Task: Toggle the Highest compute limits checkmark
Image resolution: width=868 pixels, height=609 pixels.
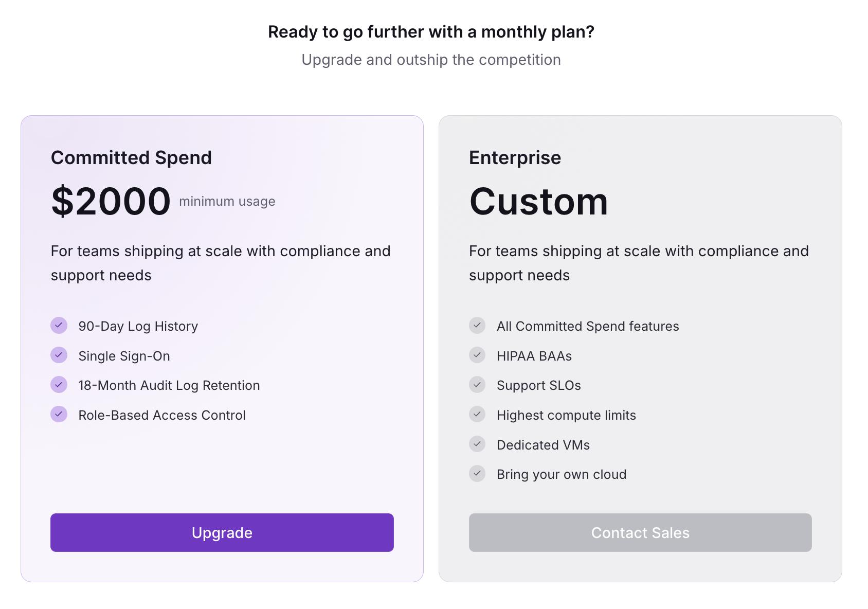Action: [x=477, y=414]
